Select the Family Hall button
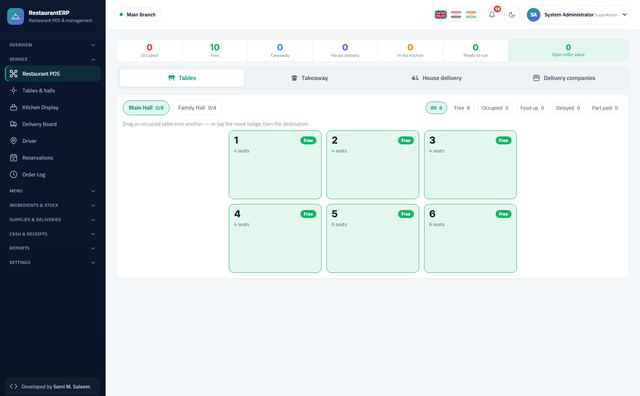Screen dimensions: 640x396 [197, 108]
